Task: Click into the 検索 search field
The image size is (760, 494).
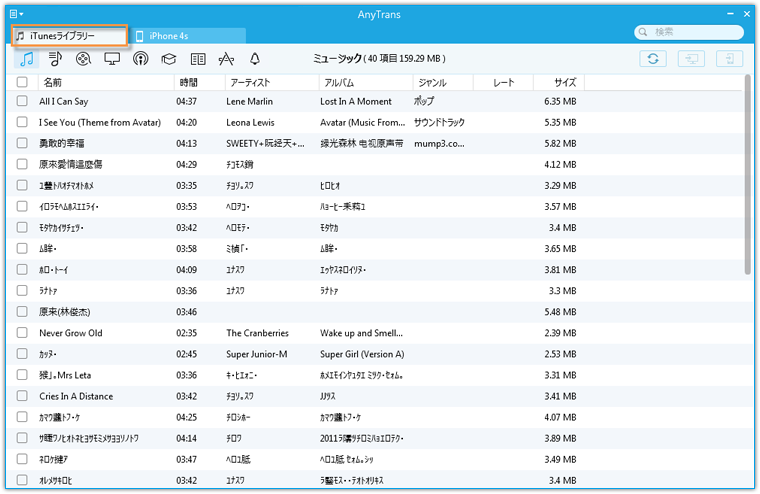Action: (689, 32)
